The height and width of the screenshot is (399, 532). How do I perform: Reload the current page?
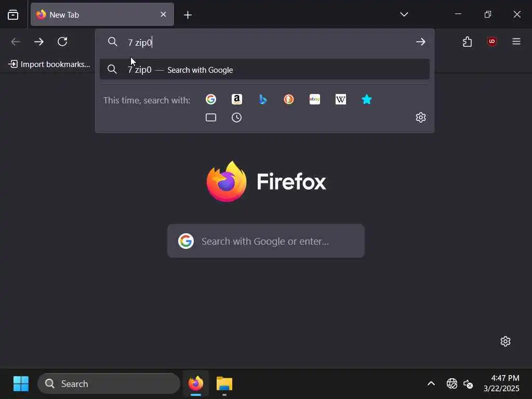click(62, 42)
